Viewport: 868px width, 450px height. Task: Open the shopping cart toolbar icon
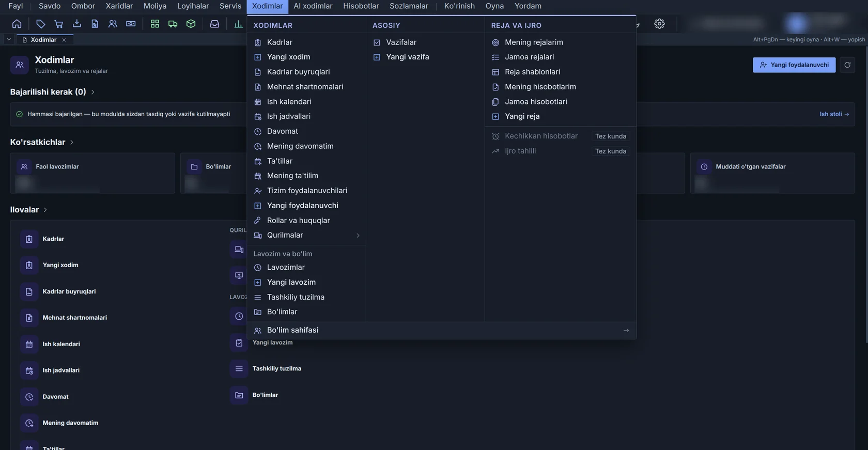pyautogui.click(x=59, y=24)
